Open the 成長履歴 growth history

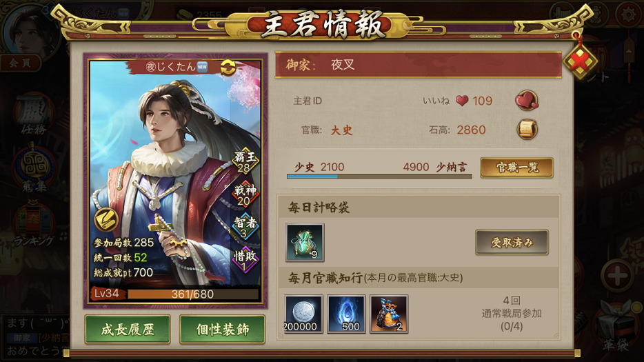[128, 329]
